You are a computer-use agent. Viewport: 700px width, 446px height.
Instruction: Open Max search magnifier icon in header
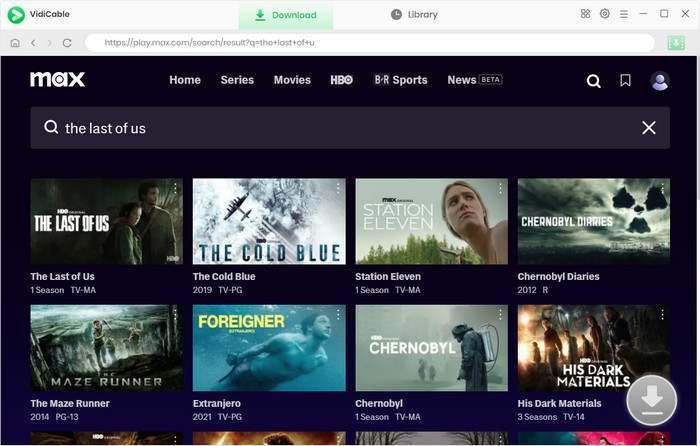593,81
